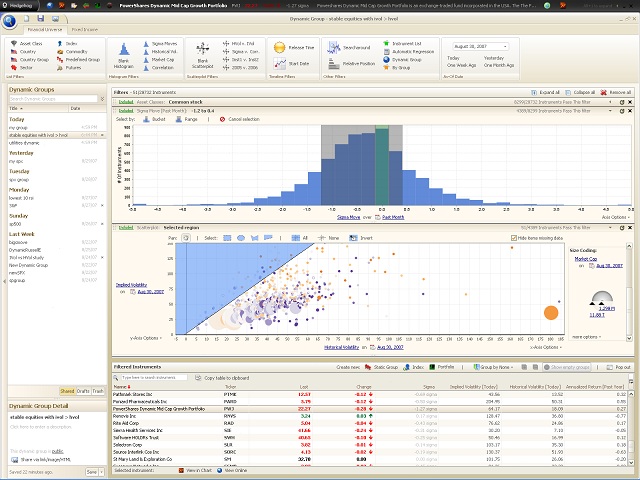Show the Trash dynamic groups tab
The height and width of the screenshot is (480, 640).
click(98, 391)
